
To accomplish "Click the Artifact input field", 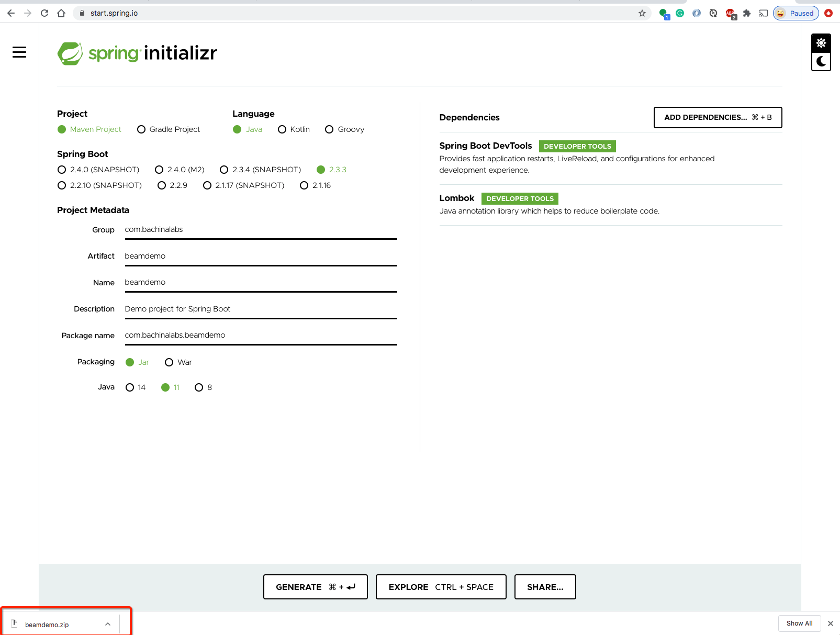I will coord(261,257).
